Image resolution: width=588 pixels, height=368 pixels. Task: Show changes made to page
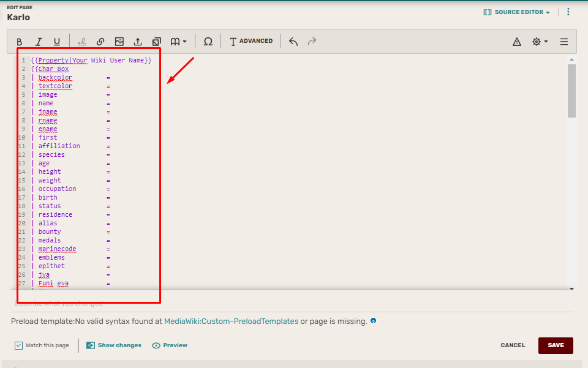coord(114,345)
